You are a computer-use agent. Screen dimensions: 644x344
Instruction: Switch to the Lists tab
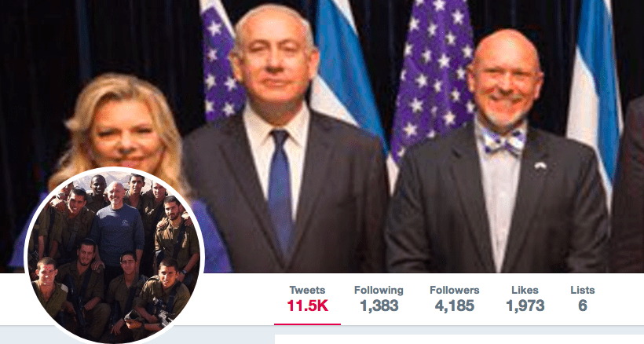click(583, 299)
